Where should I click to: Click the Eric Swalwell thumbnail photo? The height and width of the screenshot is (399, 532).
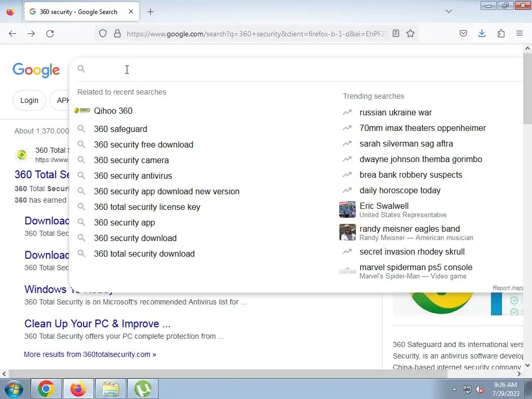348,209
